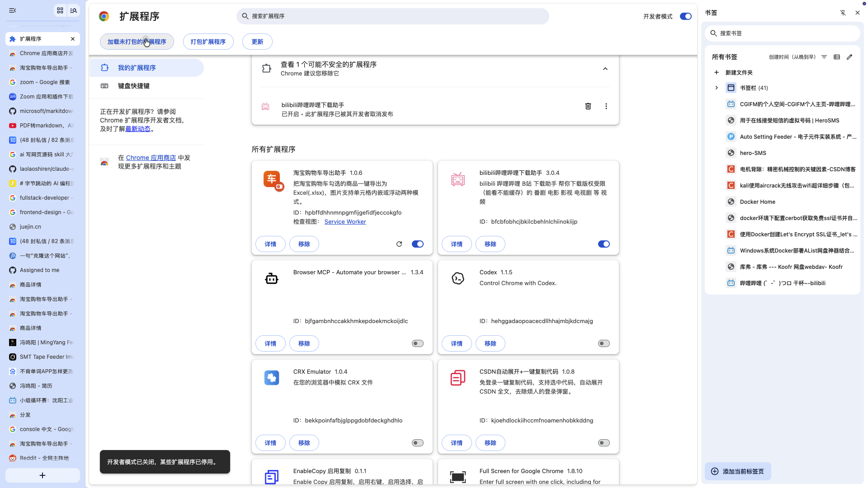Click the Chrome logo beside 扩展程序 title
The image size is (868, 488).
tap(104, 16)
